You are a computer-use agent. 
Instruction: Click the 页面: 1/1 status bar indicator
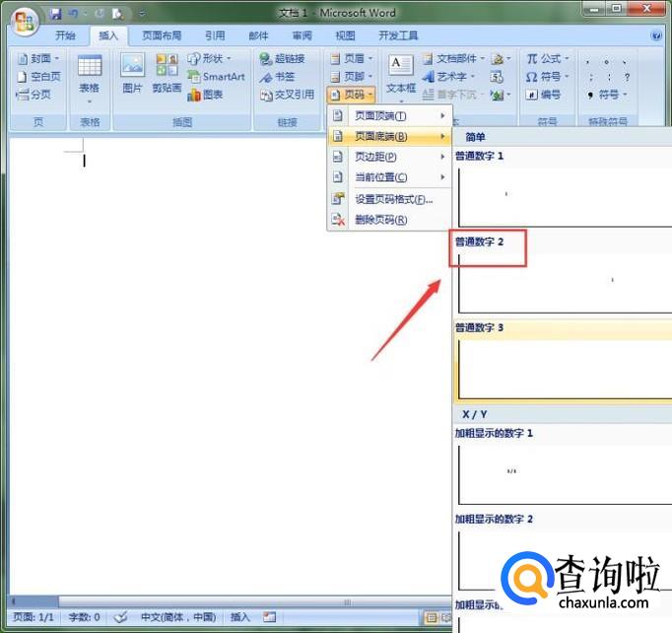point(34,617)
